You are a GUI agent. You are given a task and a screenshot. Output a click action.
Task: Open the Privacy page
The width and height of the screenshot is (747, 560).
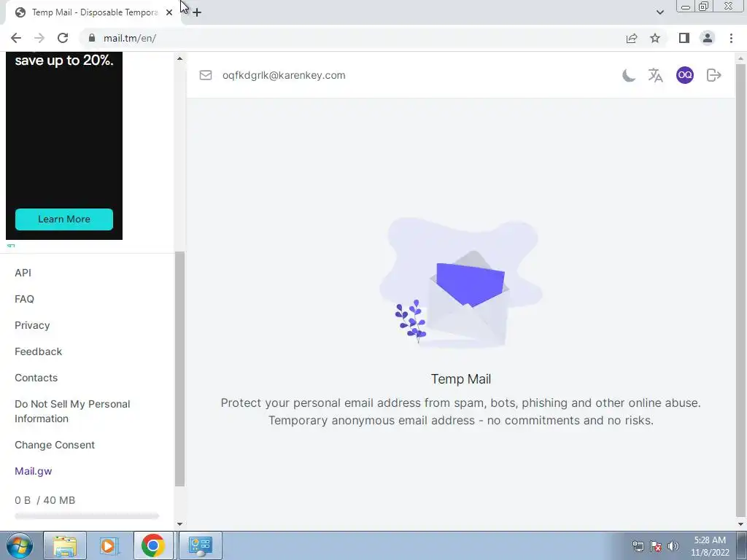click(32, 325)
